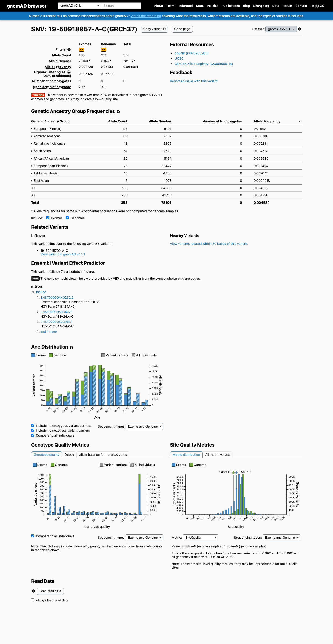Open Genotype Quality sequencing types dropdown
Screen dimensions: 333x644
[x=144, y=538]
